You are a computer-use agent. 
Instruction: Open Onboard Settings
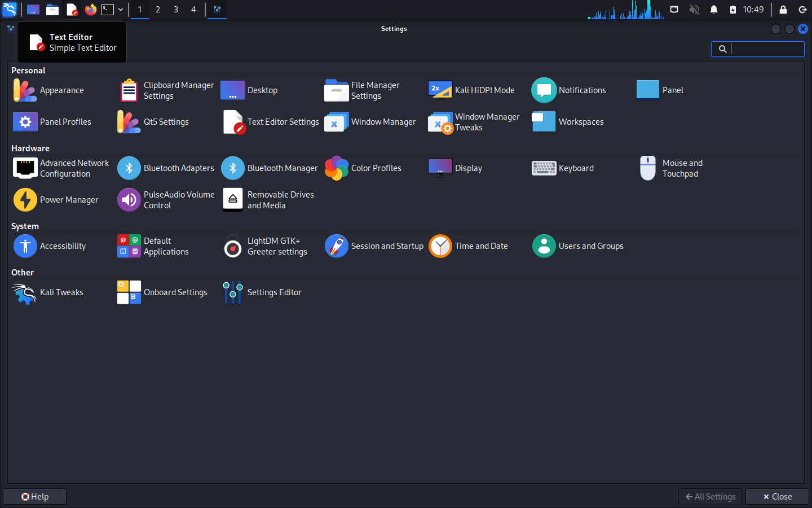(x=162, y=292)
